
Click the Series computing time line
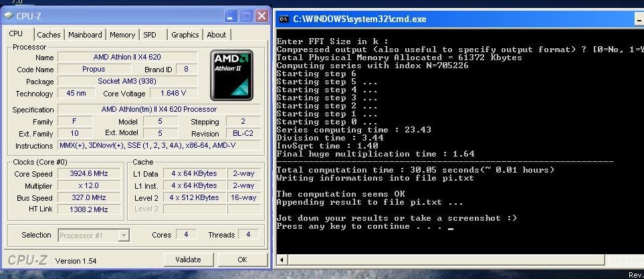(354, 130)
